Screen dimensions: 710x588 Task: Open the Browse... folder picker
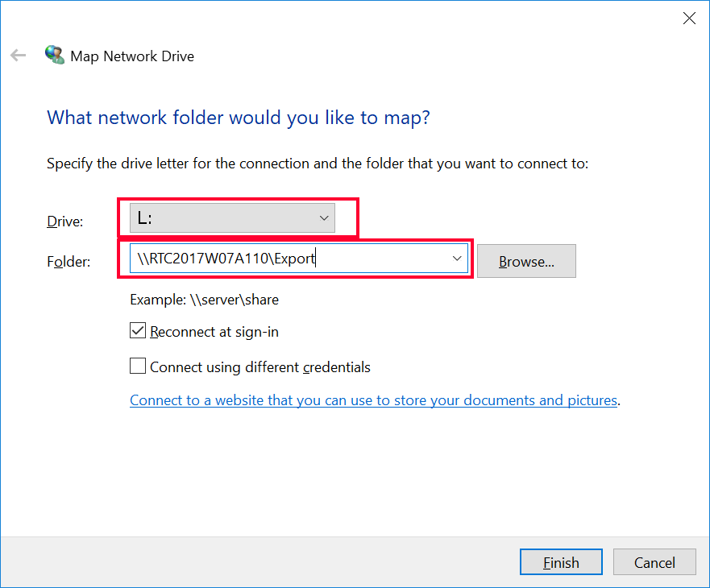pyautogui.click(x=526, y=261)
